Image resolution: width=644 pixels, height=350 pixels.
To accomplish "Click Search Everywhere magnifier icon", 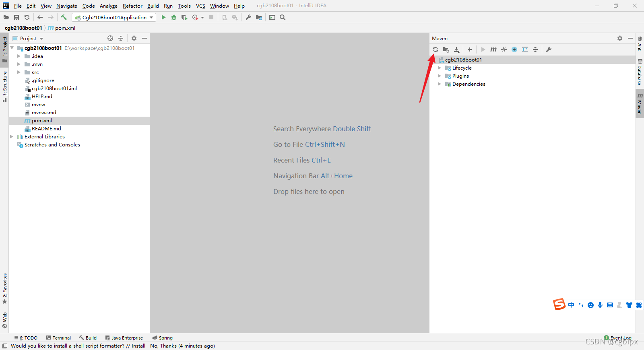I will (x=283, y=17).
